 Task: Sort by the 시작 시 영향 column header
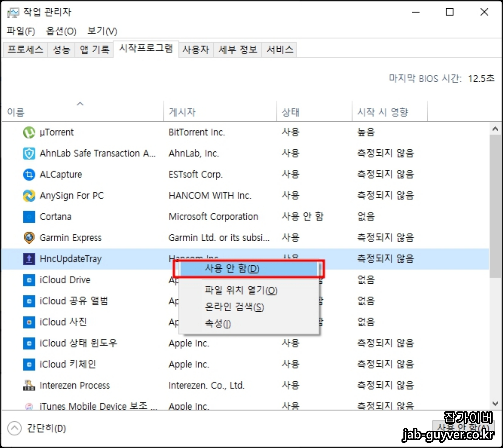point(383,112)
